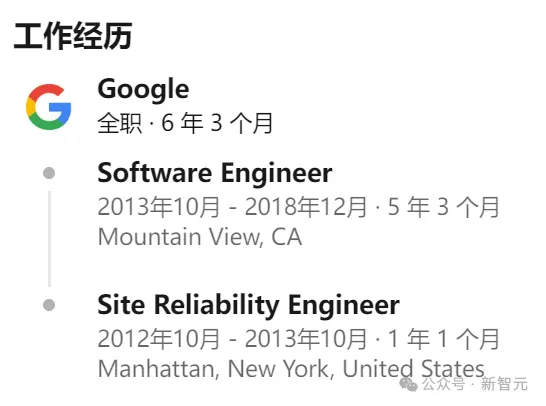Click the United States text
546x406 pixels.
coord(413,369)
